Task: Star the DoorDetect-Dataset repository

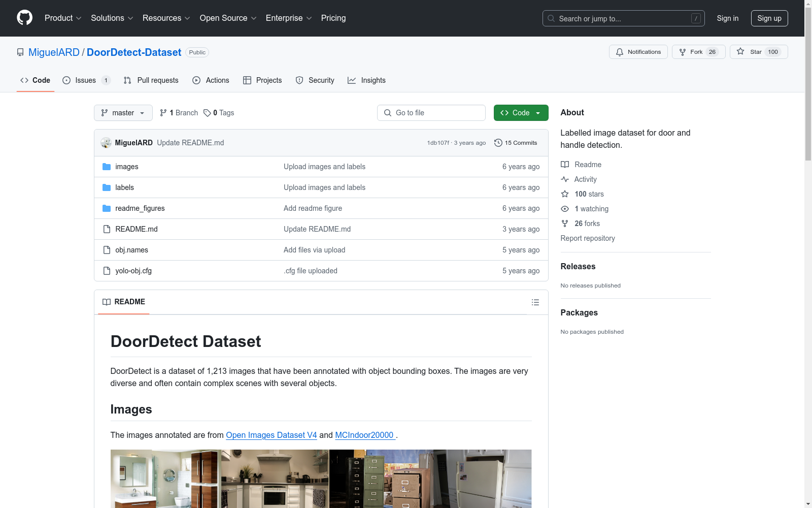Action: 758,52
